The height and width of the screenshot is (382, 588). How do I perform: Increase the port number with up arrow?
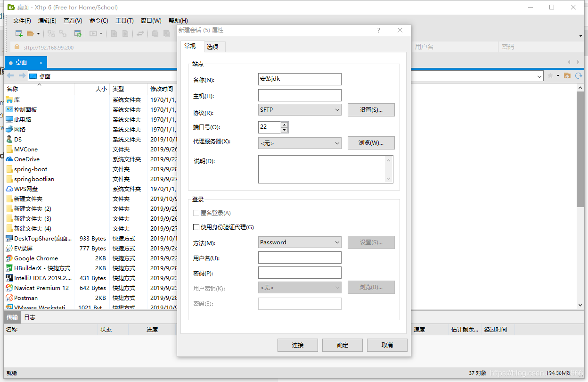[284, 125]
